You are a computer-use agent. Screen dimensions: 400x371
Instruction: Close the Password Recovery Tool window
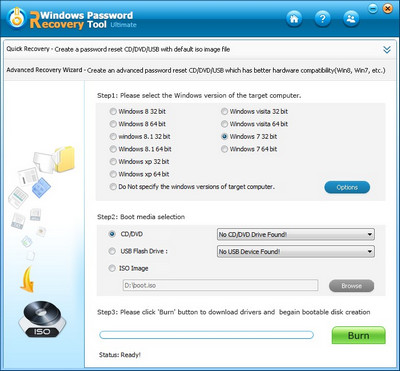(387, 9)
